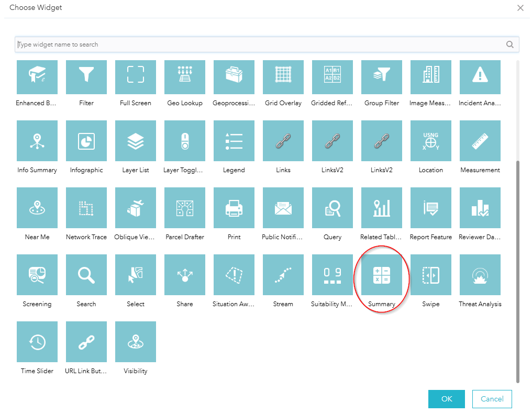Select the Query widget
The height and width of the screenshot is (414, 532).
point(332,208)
